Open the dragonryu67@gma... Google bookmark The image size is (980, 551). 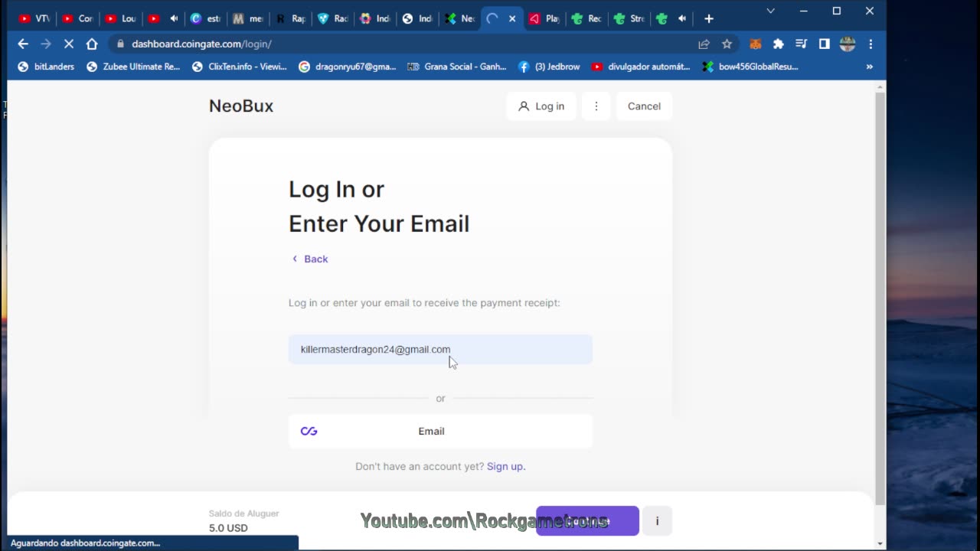point(347,67)
